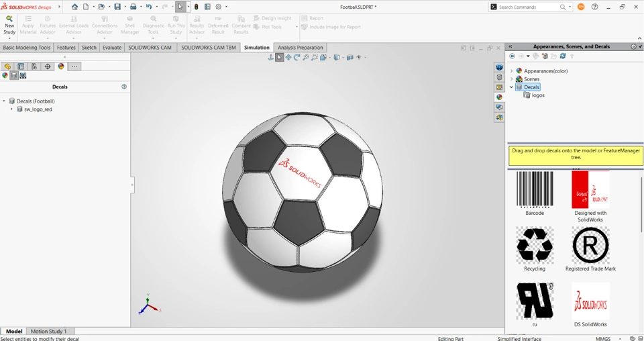Open the SOLIDWORKS Resources task pane tab

point(499,67)
